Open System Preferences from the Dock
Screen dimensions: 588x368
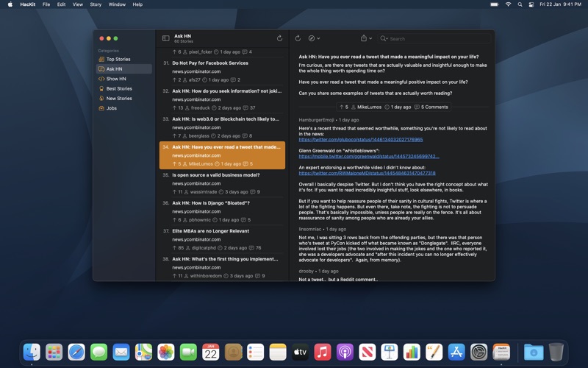[479, 353]
